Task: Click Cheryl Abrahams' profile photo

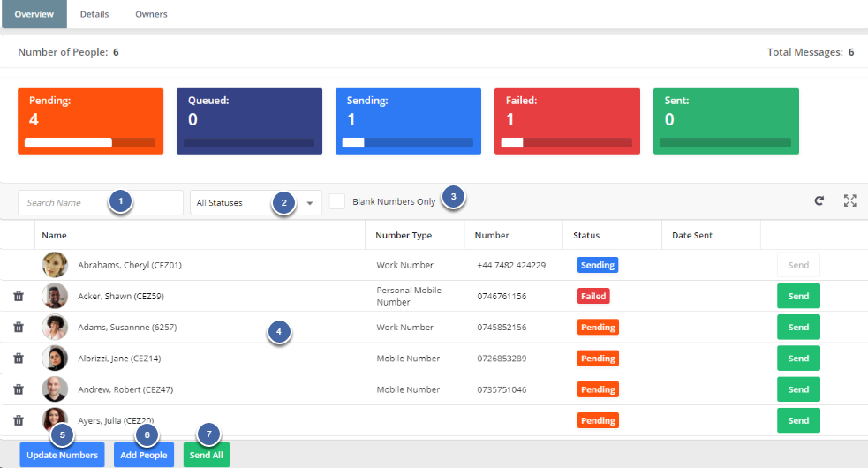Action: [55, 265]
